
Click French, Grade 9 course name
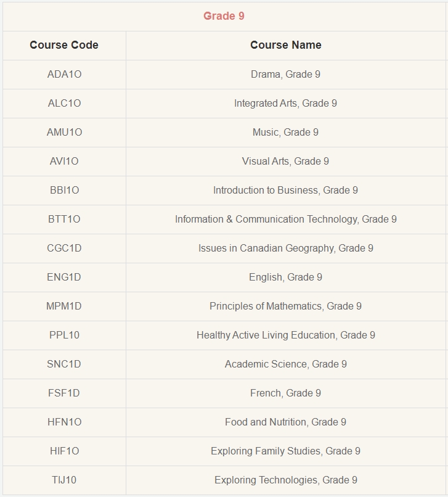[285, 393]
